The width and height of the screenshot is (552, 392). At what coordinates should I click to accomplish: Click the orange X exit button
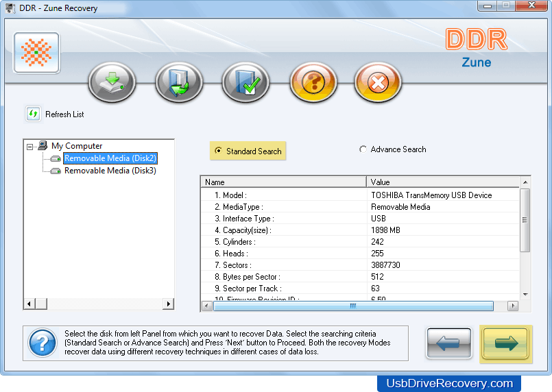(x=378, y=82)
